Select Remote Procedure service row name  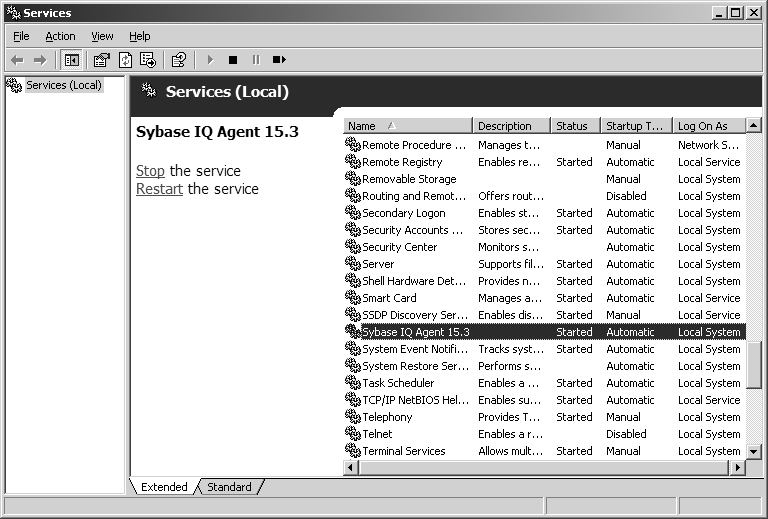(x=414, y=145)
